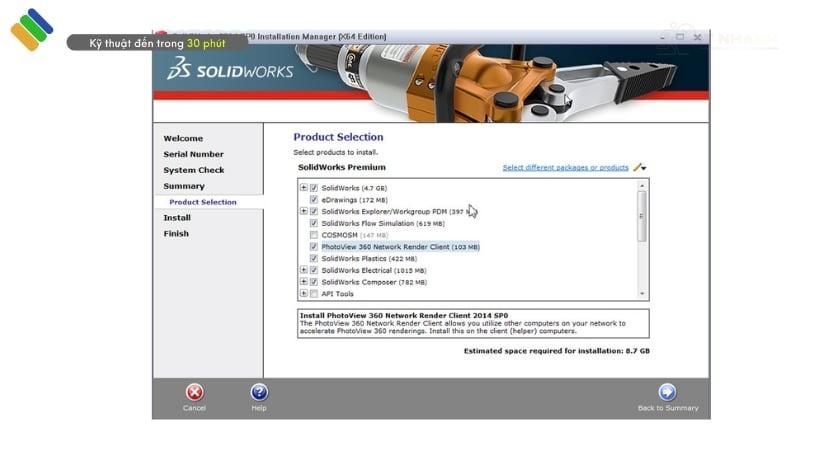Expand SolidWorks Electrical tree node
This screenshot has width=820, height=450.
[x=304, y=270]
